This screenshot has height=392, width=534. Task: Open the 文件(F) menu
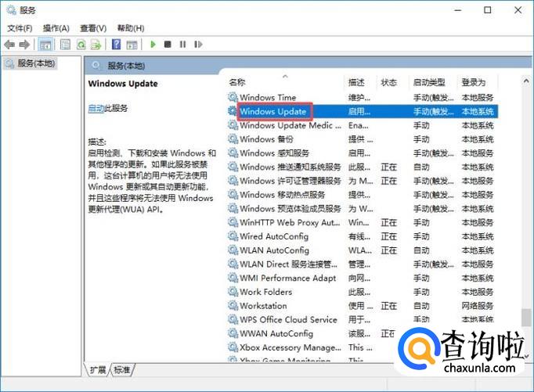pyautogui.click(x=20, y=28)
